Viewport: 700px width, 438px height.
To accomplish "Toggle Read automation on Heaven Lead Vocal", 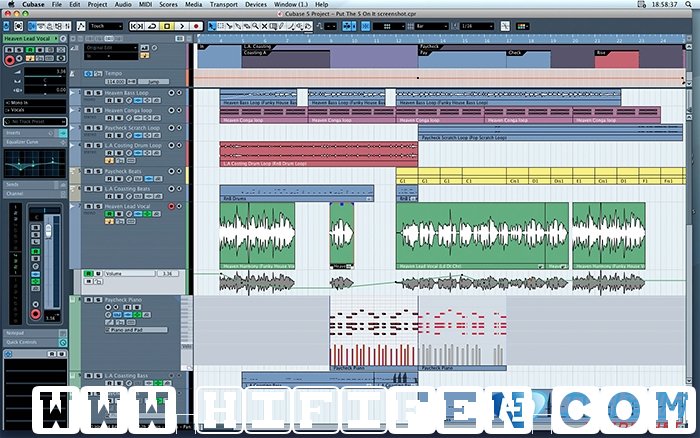I will point(109,214).
